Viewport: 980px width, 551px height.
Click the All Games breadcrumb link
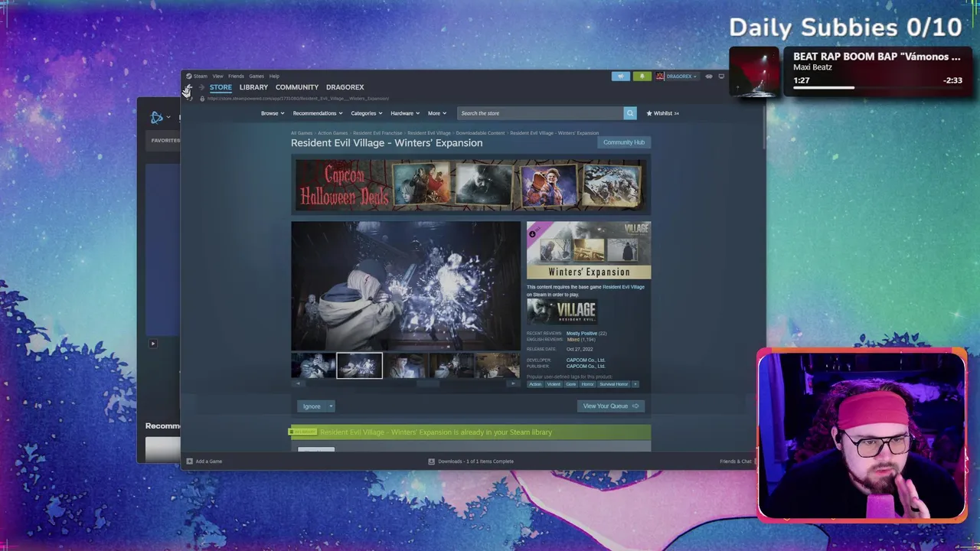[x=302, y=133]
